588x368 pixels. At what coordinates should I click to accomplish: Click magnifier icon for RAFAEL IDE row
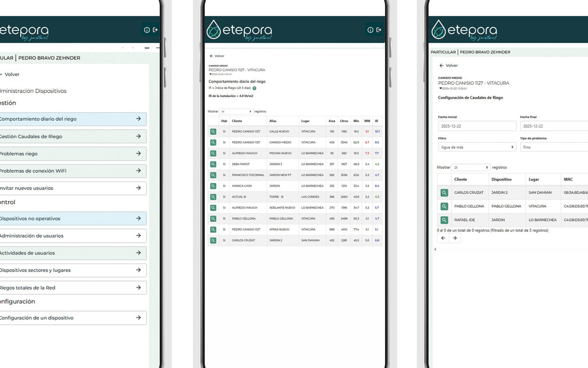pyautogui.click(x=444, y=220)
